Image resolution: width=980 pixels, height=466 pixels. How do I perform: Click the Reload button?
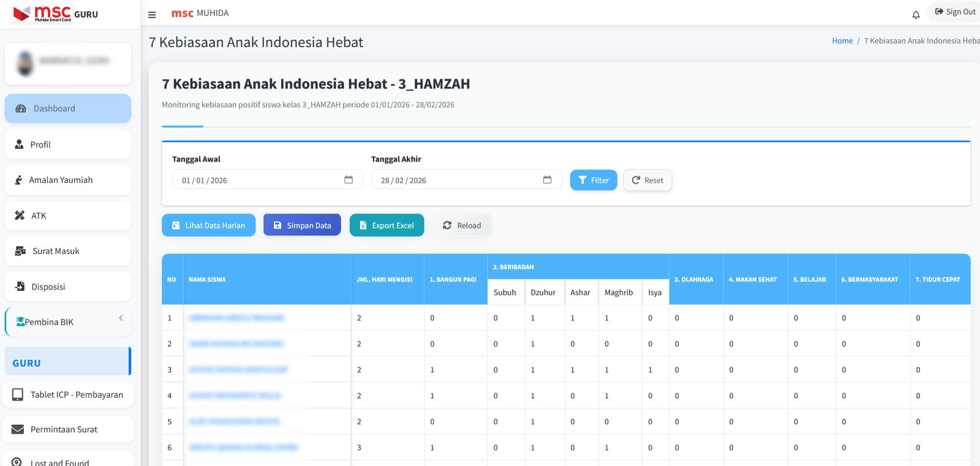462,225
